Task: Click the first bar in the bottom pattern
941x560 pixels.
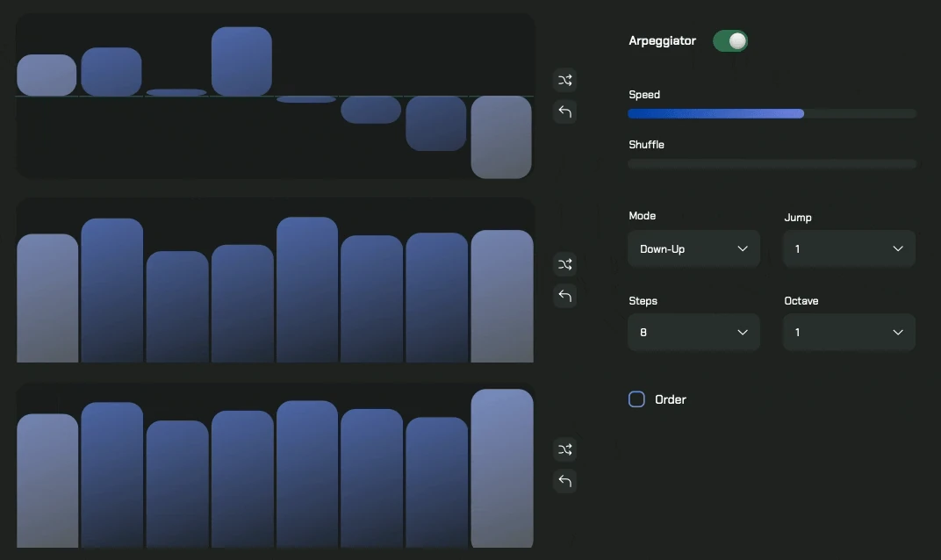Action: [x=47, y=478]
